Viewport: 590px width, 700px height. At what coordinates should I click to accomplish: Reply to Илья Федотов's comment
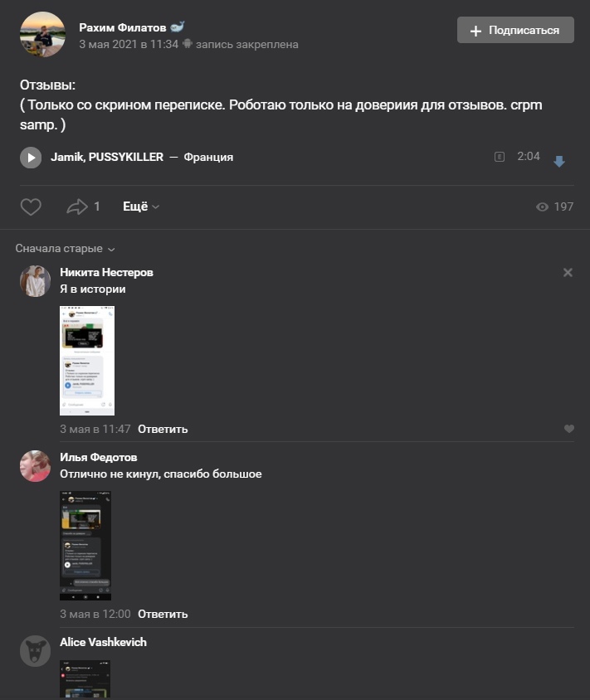163,614
